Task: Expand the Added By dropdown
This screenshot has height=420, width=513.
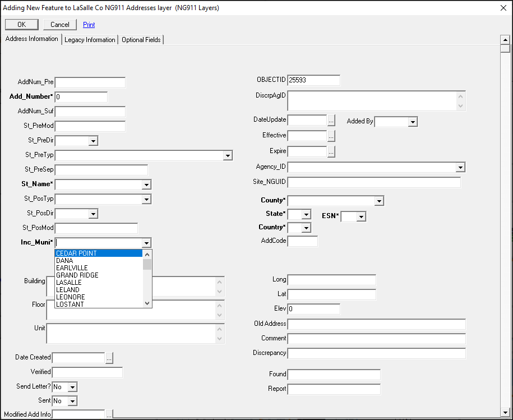Action: coord(413,122)
